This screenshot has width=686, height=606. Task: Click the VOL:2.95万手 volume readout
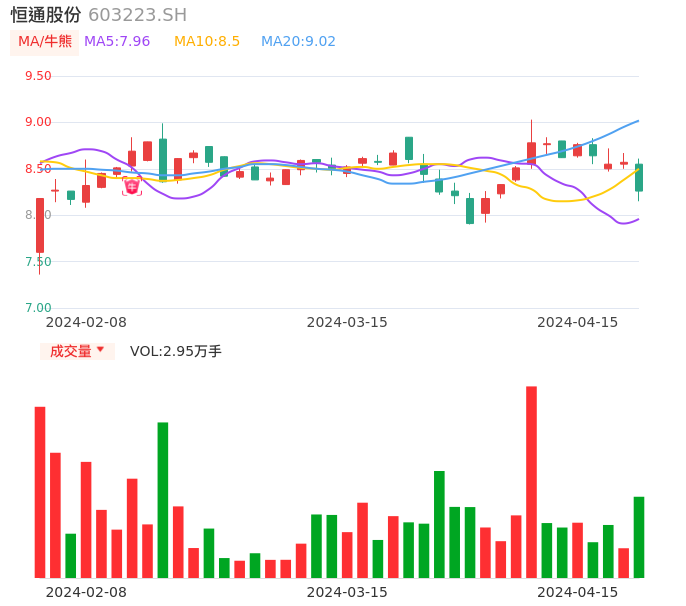click(176, 351)
